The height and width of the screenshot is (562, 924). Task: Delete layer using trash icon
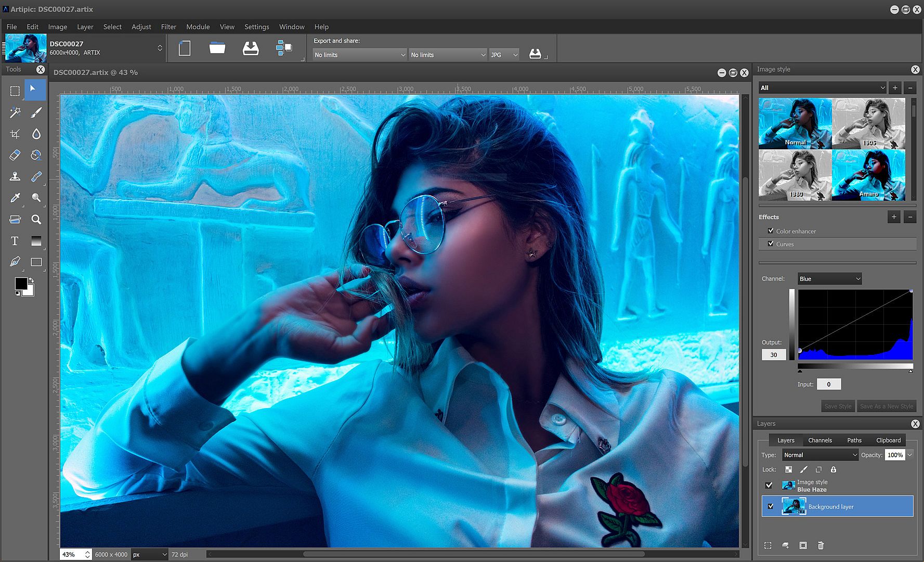point(821,545)
